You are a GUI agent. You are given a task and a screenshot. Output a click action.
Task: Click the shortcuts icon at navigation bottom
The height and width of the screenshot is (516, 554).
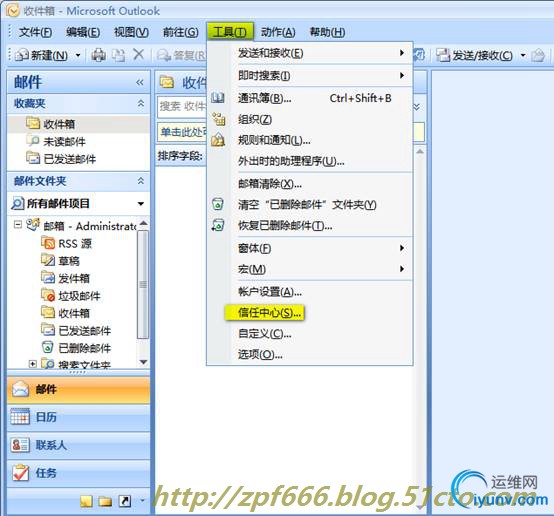[124, 501]
